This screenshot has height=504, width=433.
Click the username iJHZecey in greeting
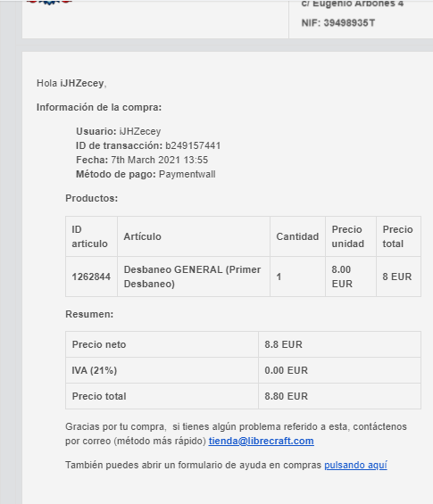(x=82, y=83)
